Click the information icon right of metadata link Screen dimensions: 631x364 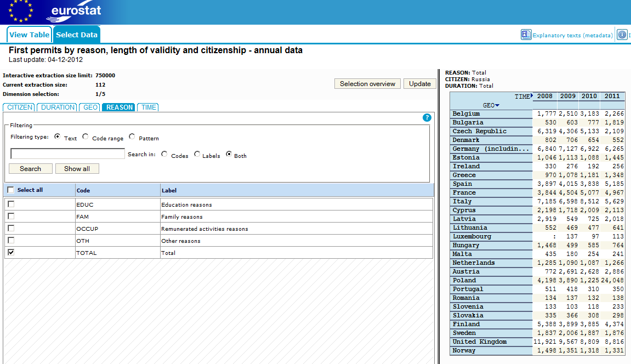coord(622,35)
